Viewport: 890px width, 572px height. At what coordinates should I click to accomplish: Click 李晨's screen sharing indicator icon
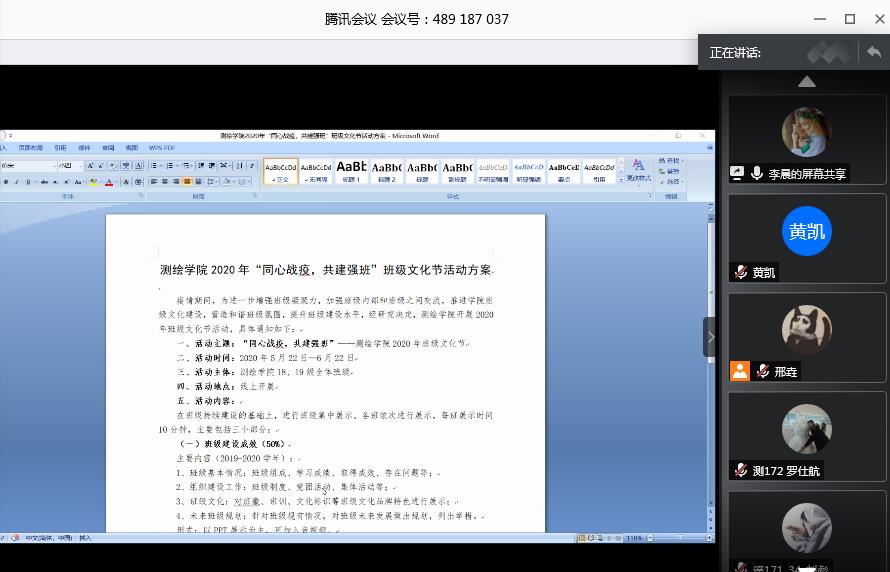click(x=738, y=173)
